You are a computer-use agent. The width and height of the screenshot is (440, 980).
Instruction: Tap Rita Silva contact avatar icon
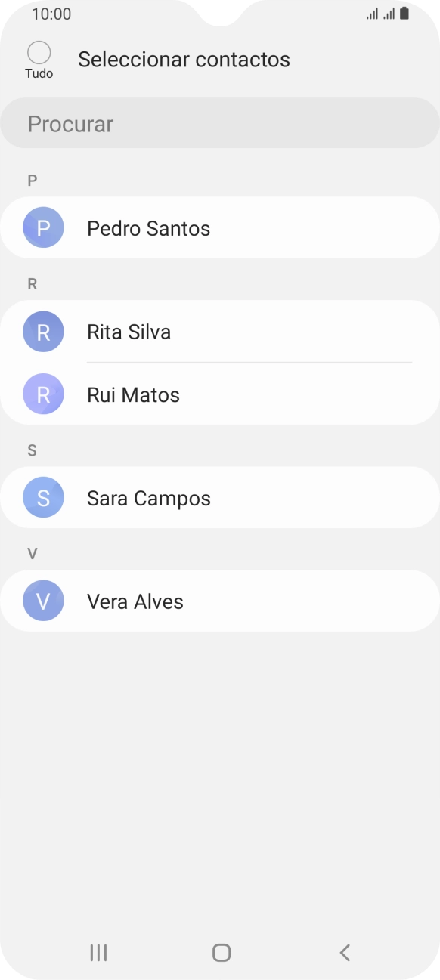click(43, 331)
